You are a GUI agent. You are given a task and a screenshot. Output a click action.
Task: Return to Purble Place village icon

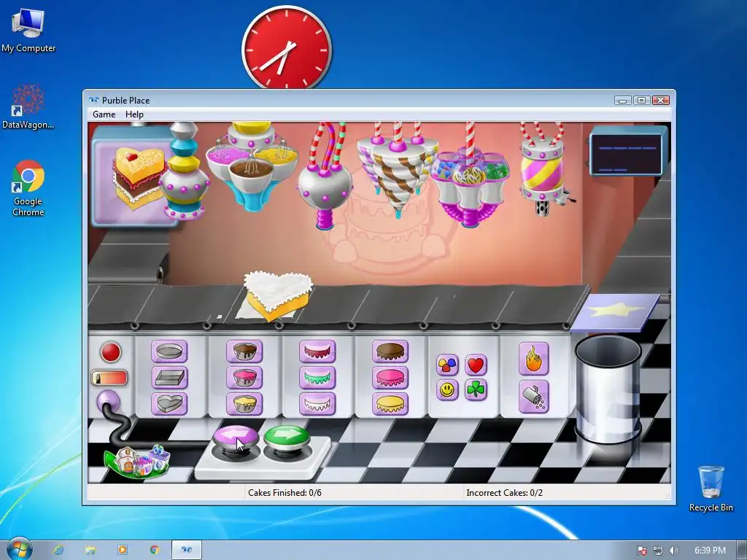pyautogui.click(x=137, y=461)
